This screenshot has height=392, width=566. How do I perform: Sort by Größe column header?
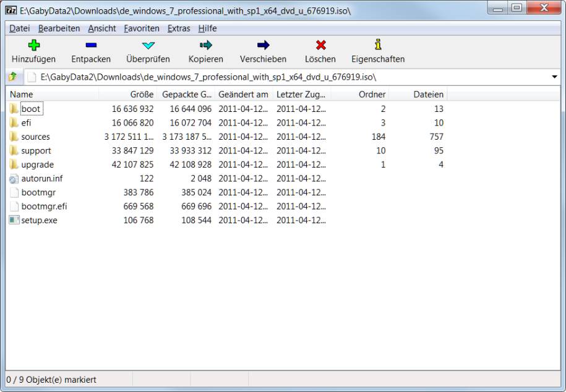[128, 94]
